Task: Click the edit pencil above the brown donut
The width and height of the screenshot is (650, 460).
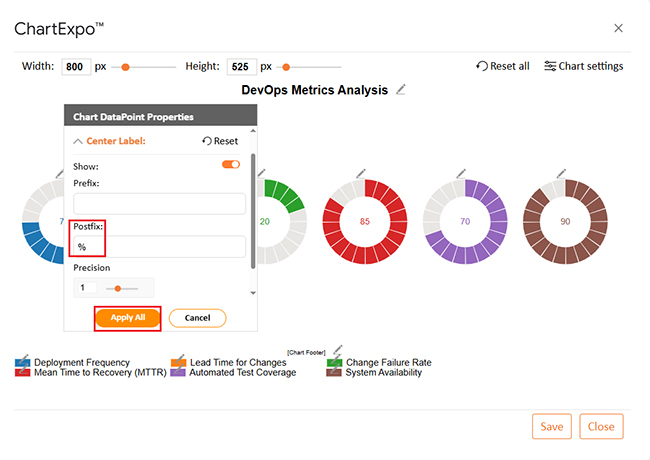Action: pyautogui.click(x=566, y=172)
